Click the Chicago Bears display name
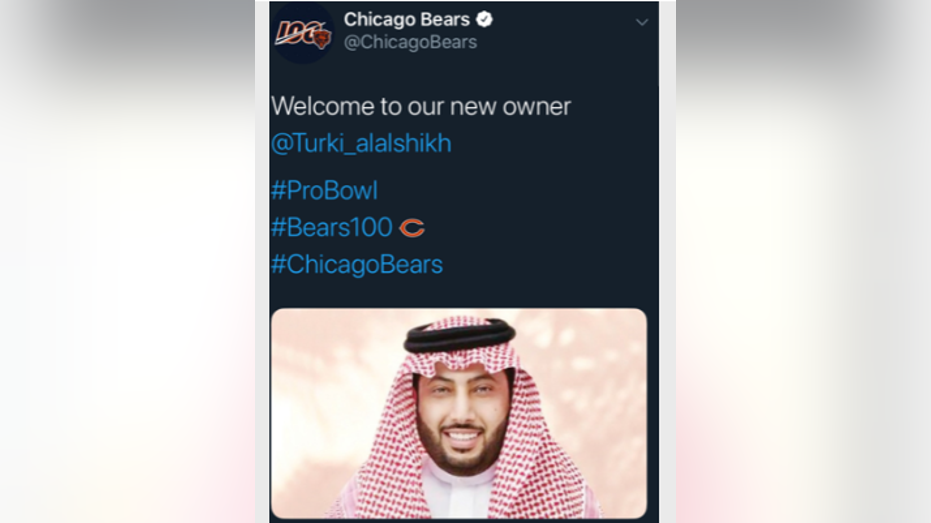The width and height of the screenshot is (931, 523). coord(407,20)
